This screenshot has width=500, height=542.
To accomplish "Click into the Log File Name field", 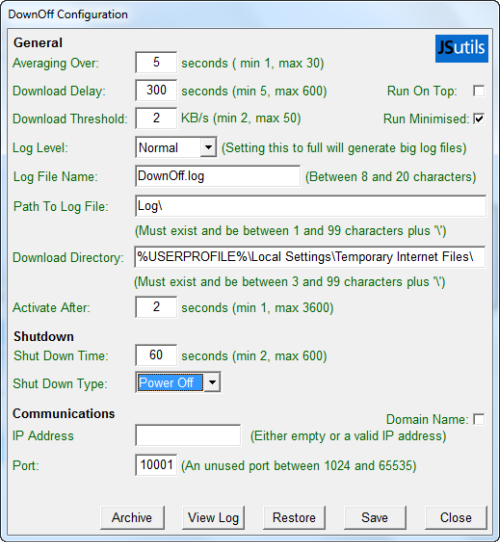I will pos(218,176).
